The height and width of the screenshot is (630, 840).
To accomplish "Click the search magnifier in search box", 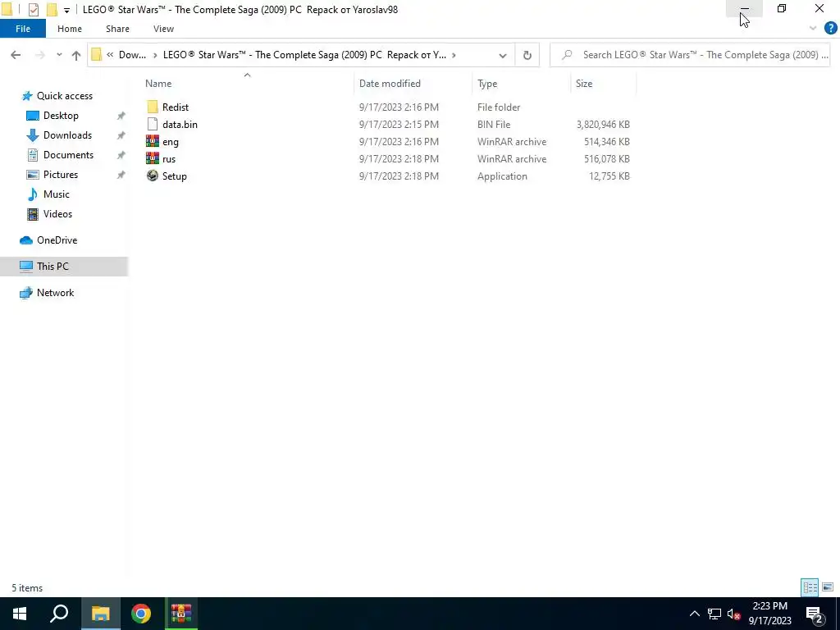I will [x=567, y=55].
